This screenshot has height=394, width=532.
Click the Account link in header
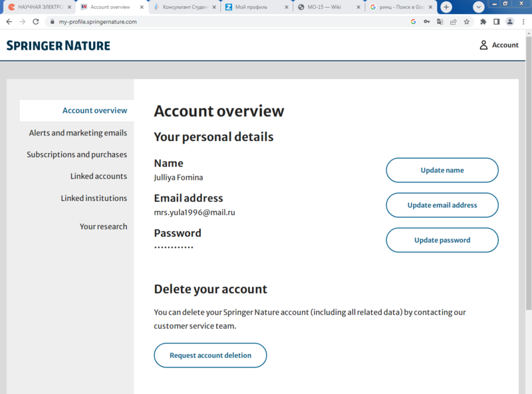[505, 45]
